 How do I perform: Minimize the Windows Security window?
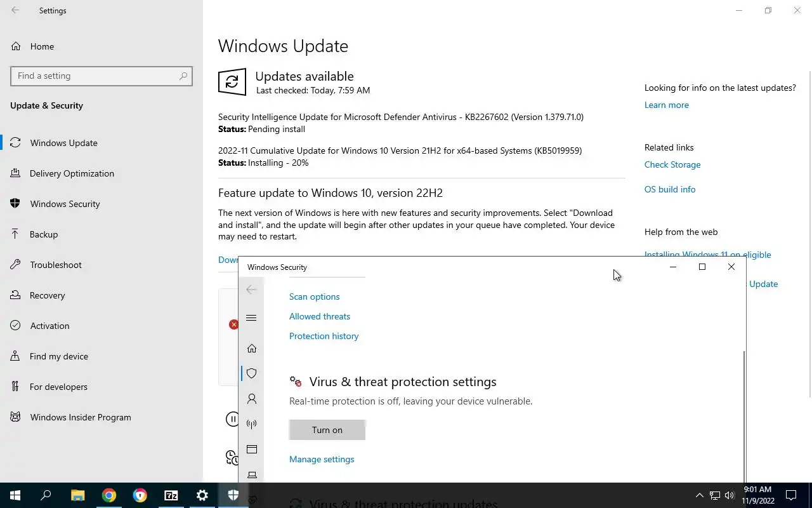[673, 267]
